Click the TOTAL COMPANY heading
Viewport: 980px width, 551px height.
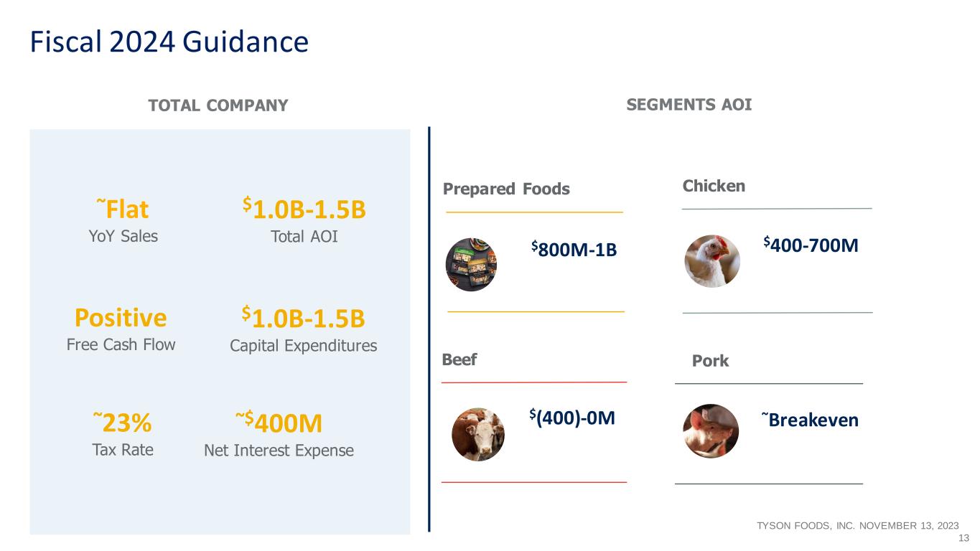coord(218,105)
